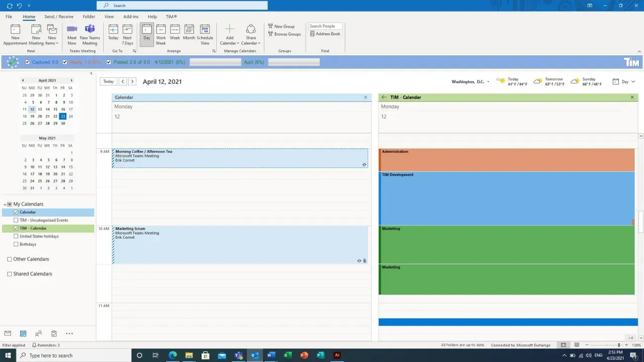Collapse the My Calendars group
Image resolution: width=644 pixels, height=362 pixels.
click(x=5, y=204)
